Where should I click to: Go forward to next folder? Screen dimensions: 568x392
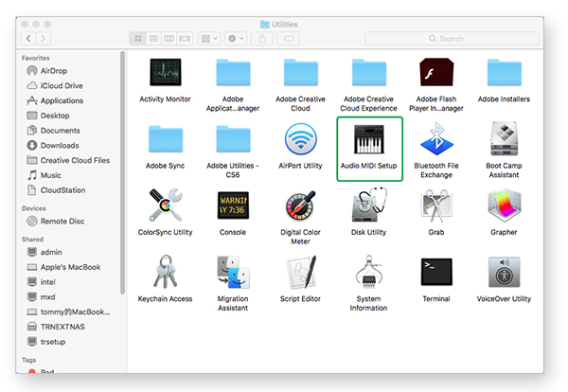44,39
